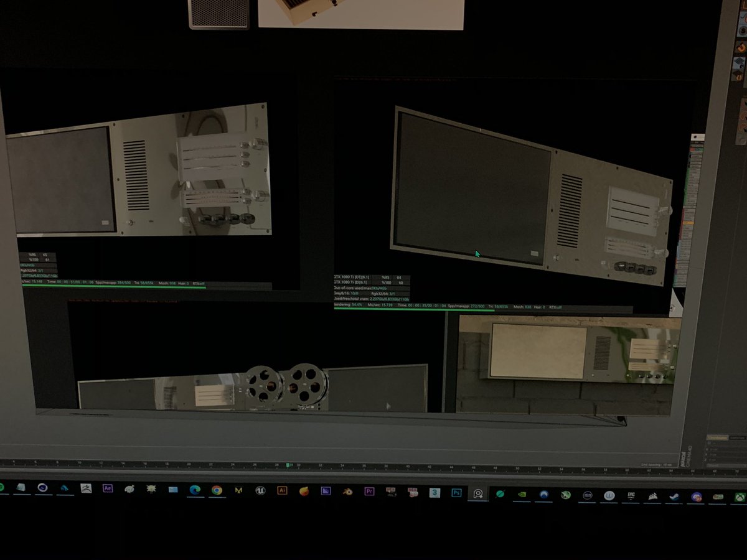The height and width of the screenshot is (560, 747).
Task: Open Adobe Illustrator from the taskbar
Action: pos(282,490)
